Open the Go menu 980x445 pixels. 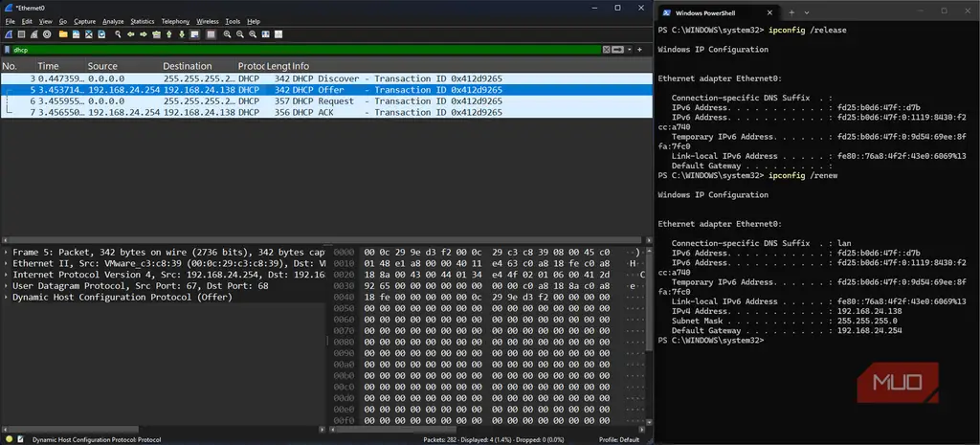(63, 21)
